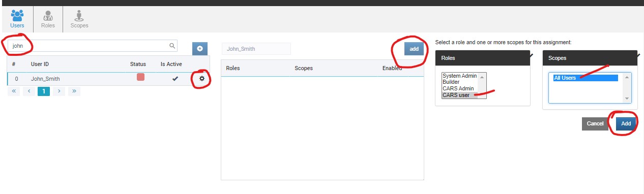644x194 pixels.
Task: Select page 1 in pagination
Action: (44, 91)
